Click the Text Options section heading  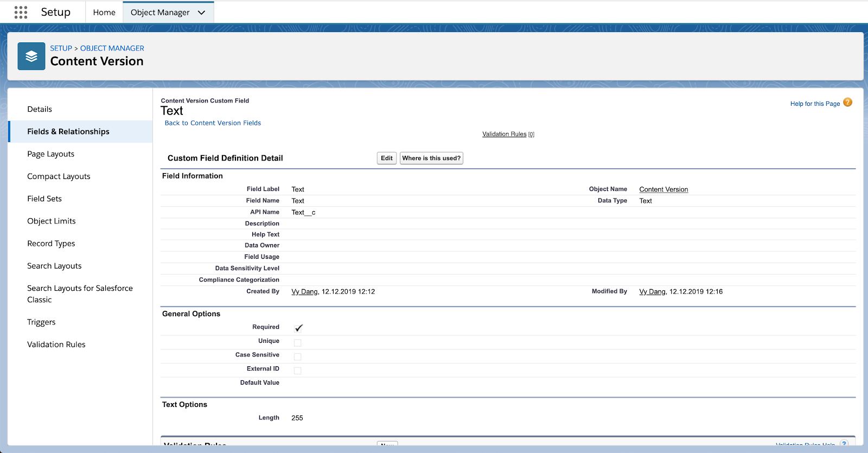tap(184, 405)
